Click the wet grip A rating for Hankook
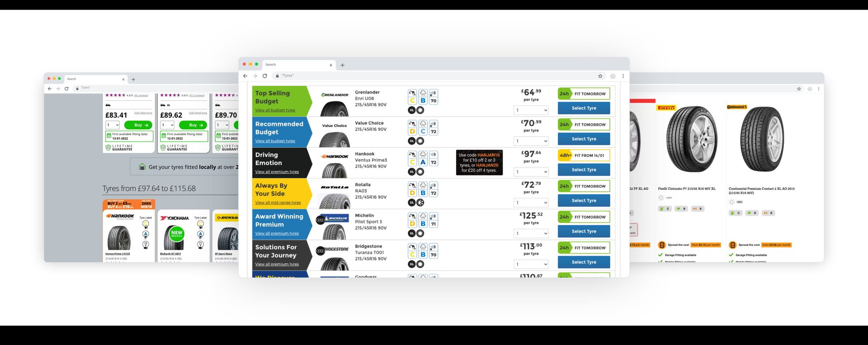The height and width of the screenshot is (345, 868). click(x=423, y=158)
